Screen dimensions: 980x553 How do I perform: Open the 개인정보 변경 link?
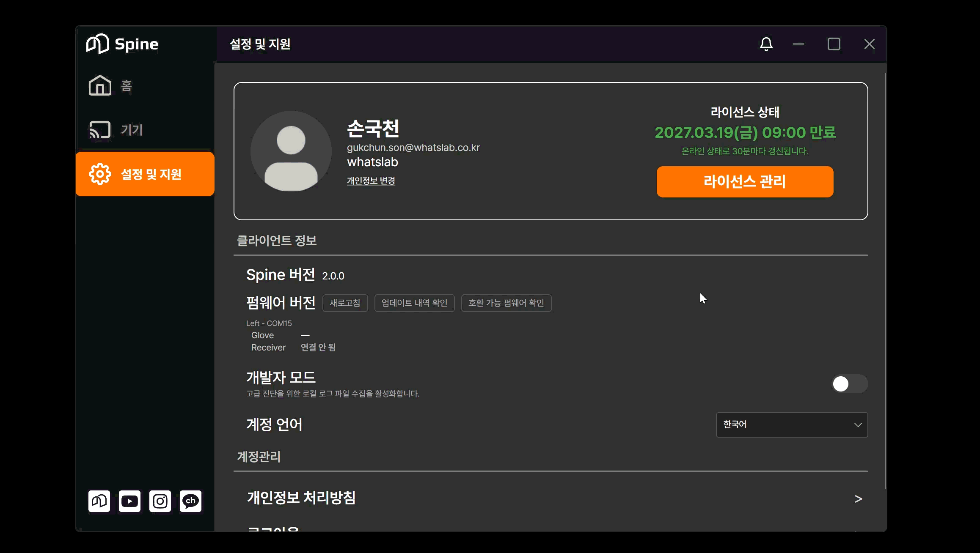pyautogui.click(x=371, y=181)
